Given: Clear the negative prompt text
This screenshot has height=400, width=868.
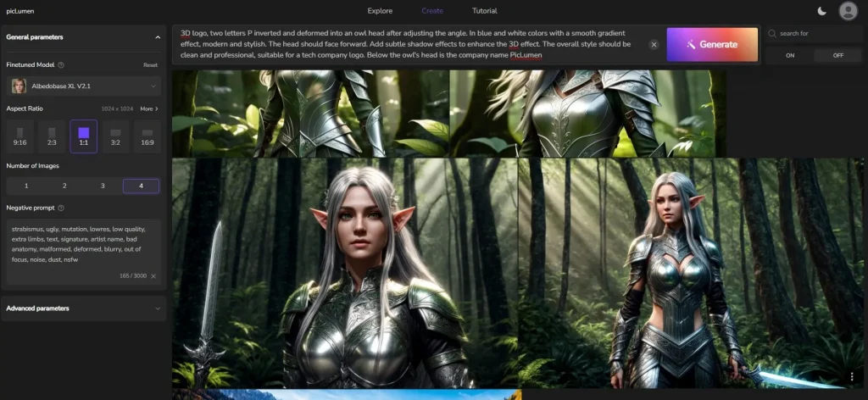Looking at the screenshot, I should (153, 276).
